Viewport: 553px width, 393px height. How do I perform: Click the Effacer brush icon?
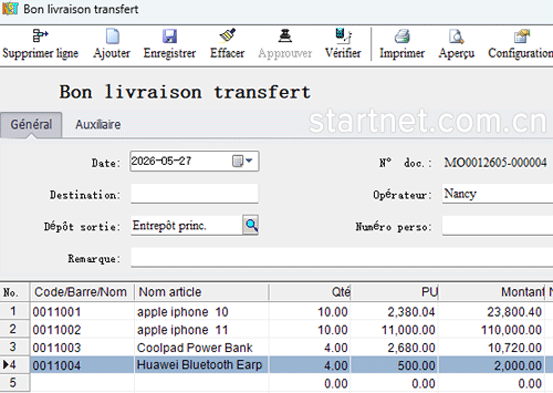(227, 36)
